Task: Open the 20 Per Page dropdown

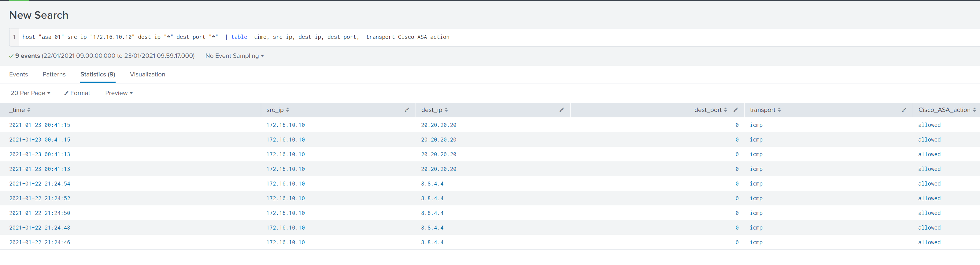Action: pos(31,93)
